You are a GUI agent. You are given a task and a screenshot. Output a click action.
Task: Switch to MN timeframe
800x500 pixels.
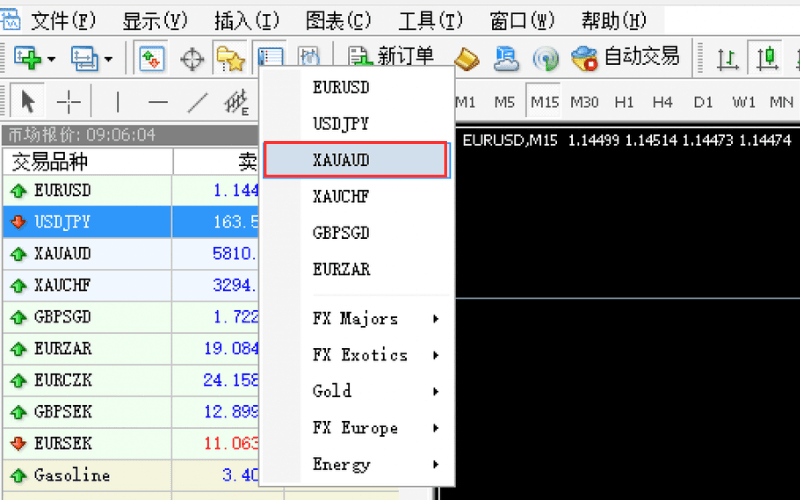[781, 102]
